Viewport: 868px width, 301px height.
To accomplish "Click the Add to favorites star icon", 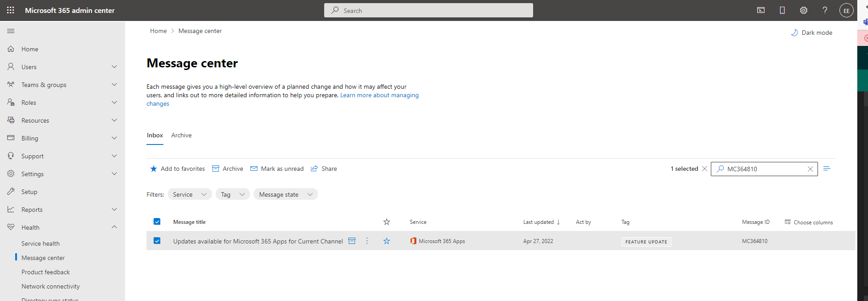I will tap(154, 169).
